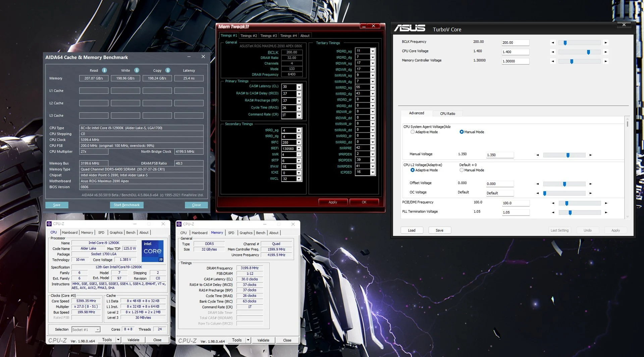The width and height of the screenshot is (644, 357).
Task: Decrease PCIE/DMI Frequency with left arrow
Action: pos(553,203)
